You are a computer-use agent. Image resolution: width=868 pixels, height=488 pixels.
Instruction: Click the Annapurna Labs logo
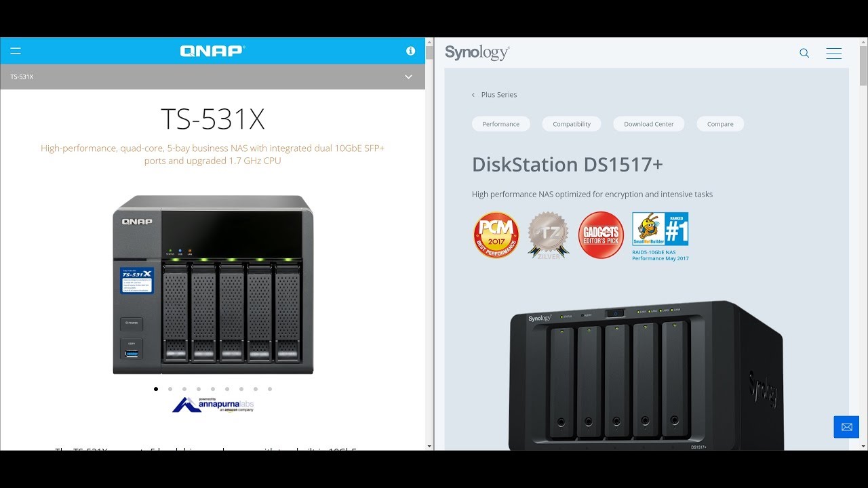(213, 405)
